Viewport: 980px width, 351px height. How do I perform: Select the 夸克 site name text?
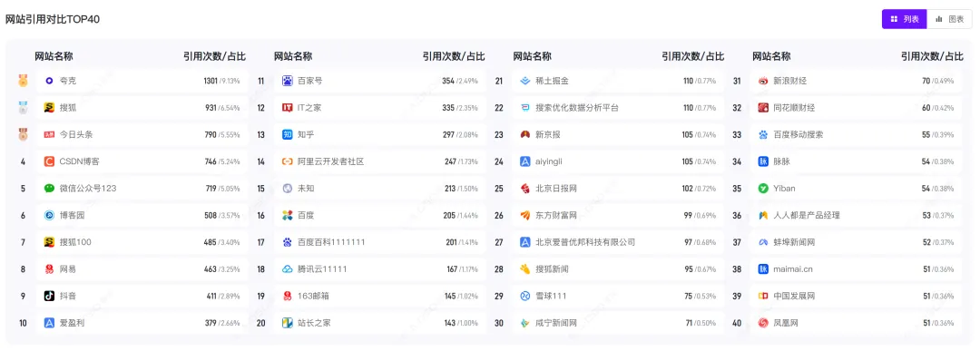[68, 81]
